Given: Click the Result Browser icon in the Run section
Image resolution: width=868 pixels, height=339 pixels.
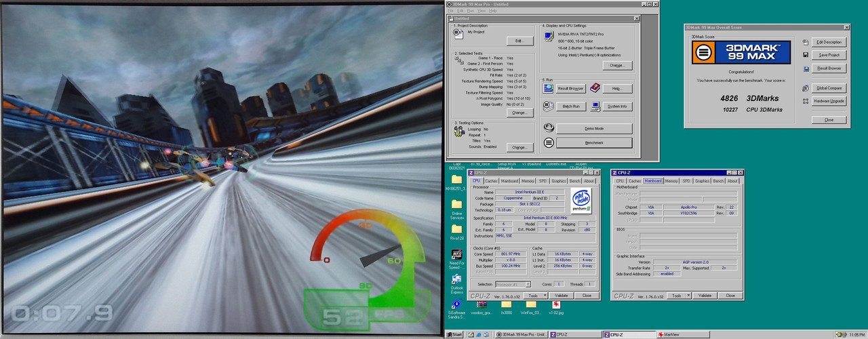Looking at the screenshot, I should click(x=548, y=88).
